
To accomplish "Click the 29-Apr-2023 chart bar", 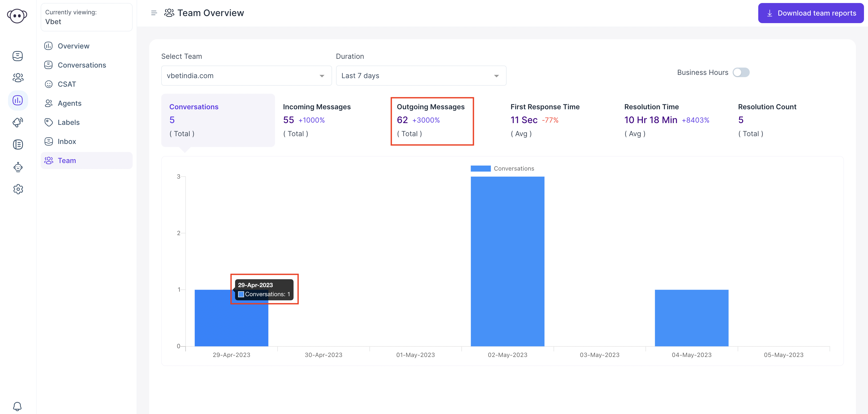I will point(231,318).
